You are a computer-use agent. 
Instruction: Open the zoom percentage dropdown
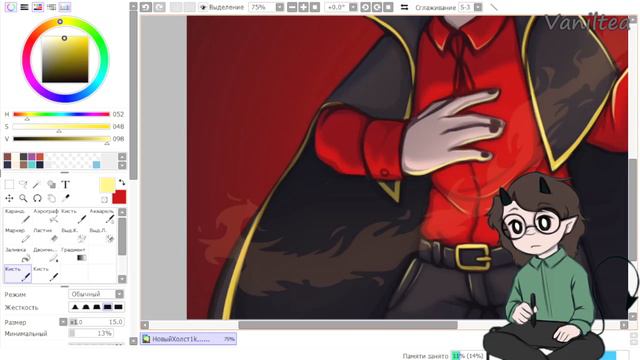[280, 7]
